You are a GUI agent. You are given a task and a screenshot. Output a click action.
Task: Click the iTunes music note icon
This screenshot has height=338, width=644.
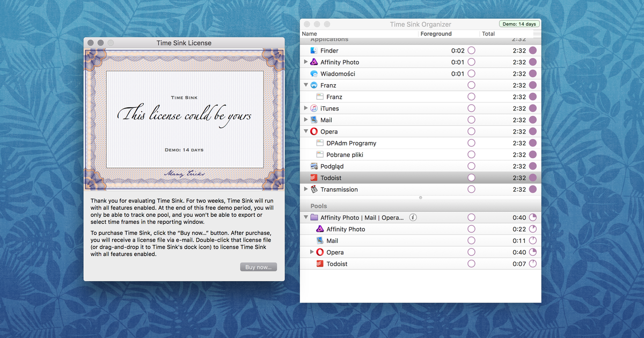pyautogui.click(x=314, y=108)
